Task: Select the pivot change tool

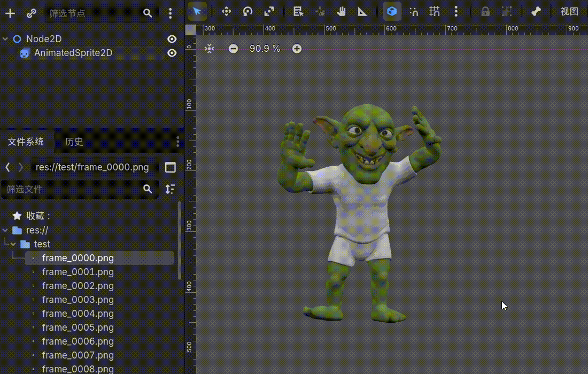Action: point(320,12)
